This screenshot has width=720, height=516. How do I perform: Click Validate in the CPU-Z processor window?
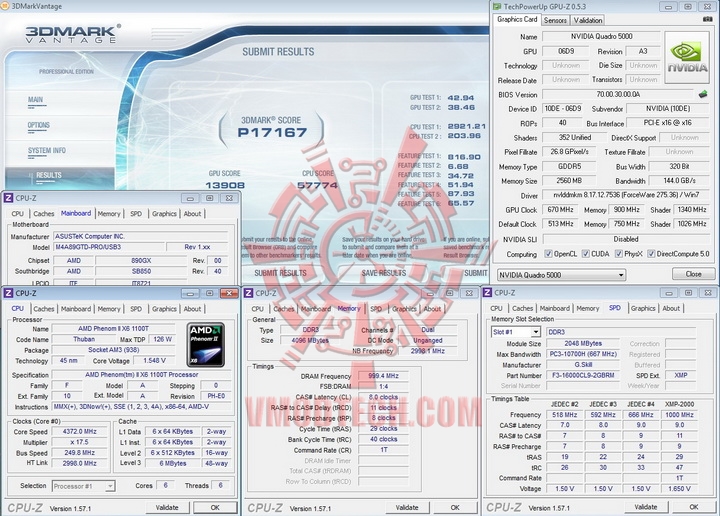click(x=167, y=508)
